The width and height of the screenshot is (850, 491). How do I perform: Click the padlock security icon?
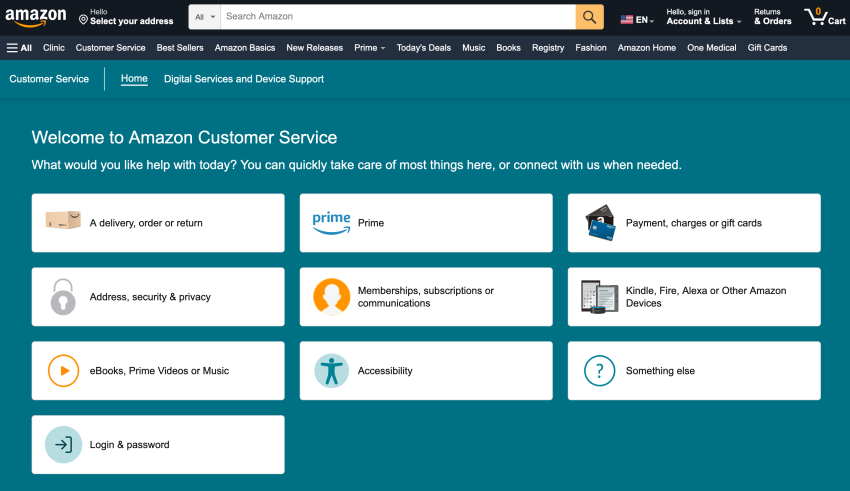[x=63, y=297]
